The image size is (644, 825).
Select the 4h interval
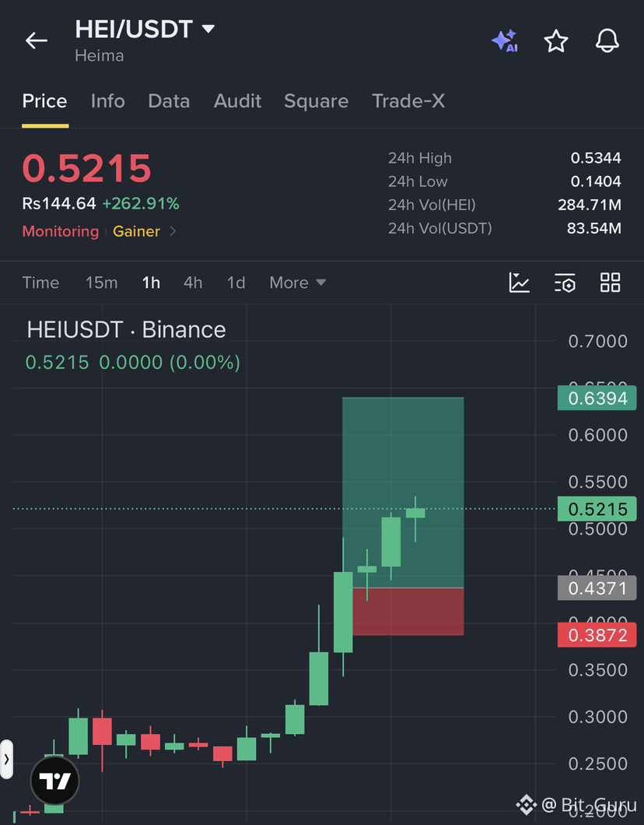pyautogui.click(x=193, y=283)
